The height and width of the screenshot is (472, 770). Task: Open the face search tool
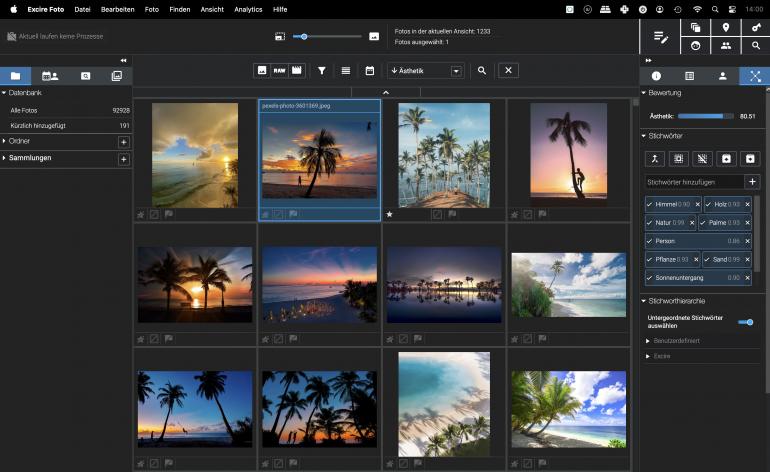pos(695,46)
